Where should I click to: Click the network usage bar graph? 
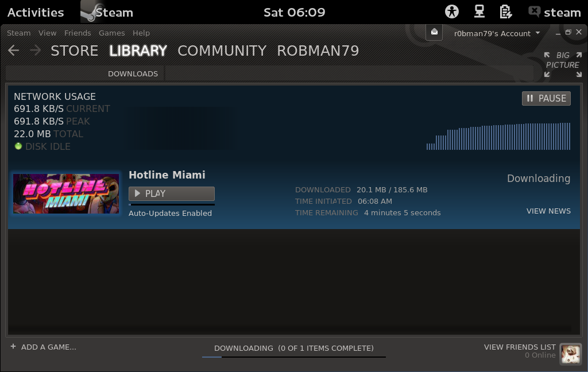coord(498,136)
